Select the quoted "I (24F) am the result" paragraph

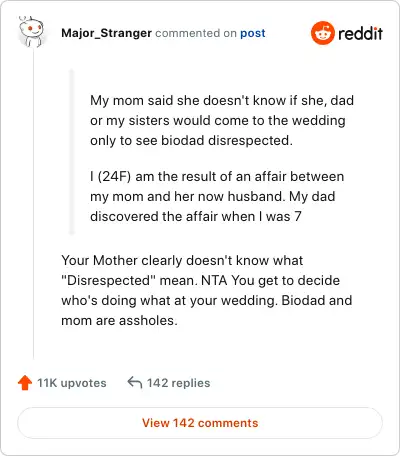[x=217, y=196]
